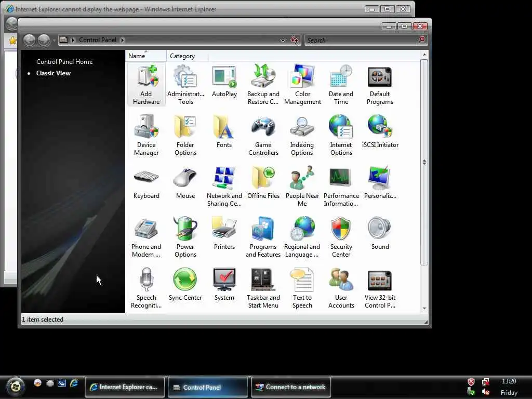
Task: Click the Forward navigation button
Action: (x=44, y=41)
